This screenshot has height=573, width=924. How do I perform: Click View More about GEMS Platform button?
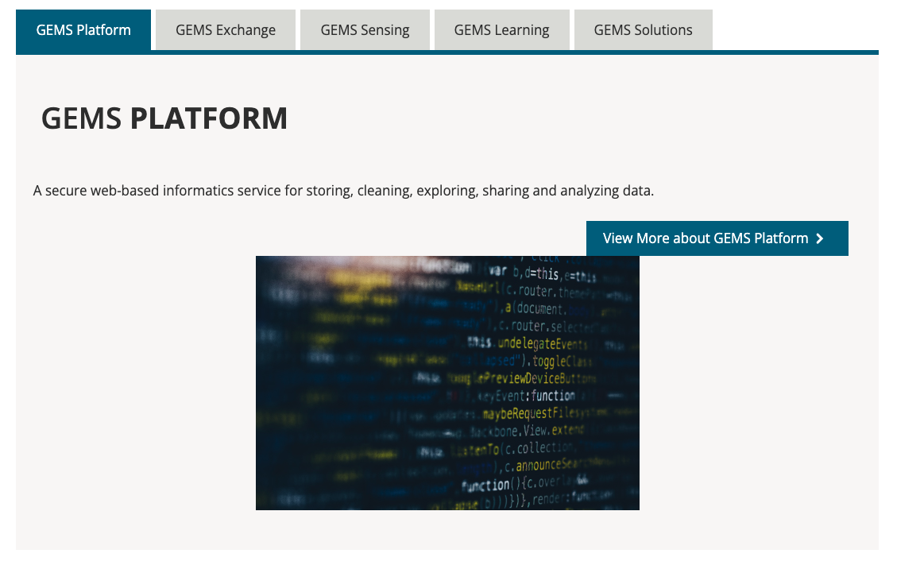pos(706,238)
